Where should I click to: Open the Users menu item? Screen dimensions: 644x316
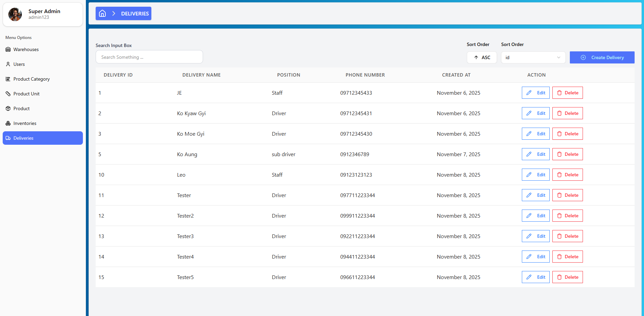43,64
